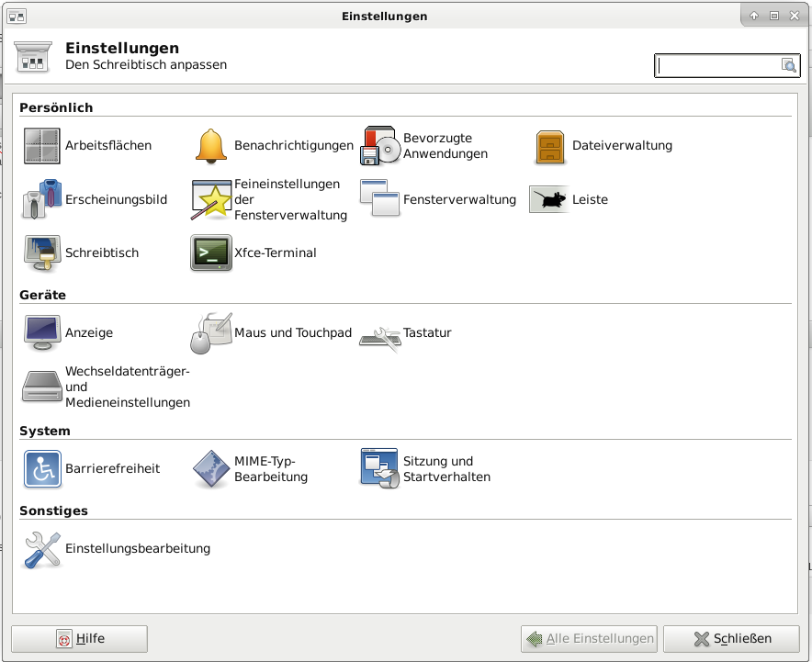The image size is (812, 662).
Task: Open Erscheinungsbild shirt and tie icon
Action: [x=42, y=199]
